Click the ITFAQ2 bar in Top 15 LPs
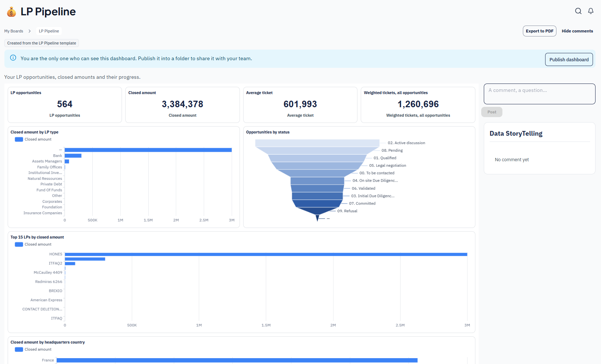 click(x=70, y=263)
